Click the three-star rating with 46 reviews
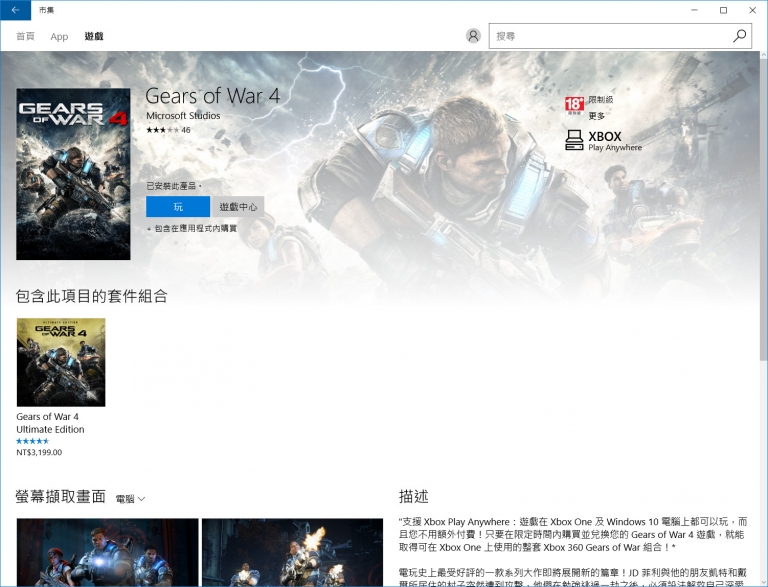Viewport: 768px width, 587px height. click(x=168, y=130)
